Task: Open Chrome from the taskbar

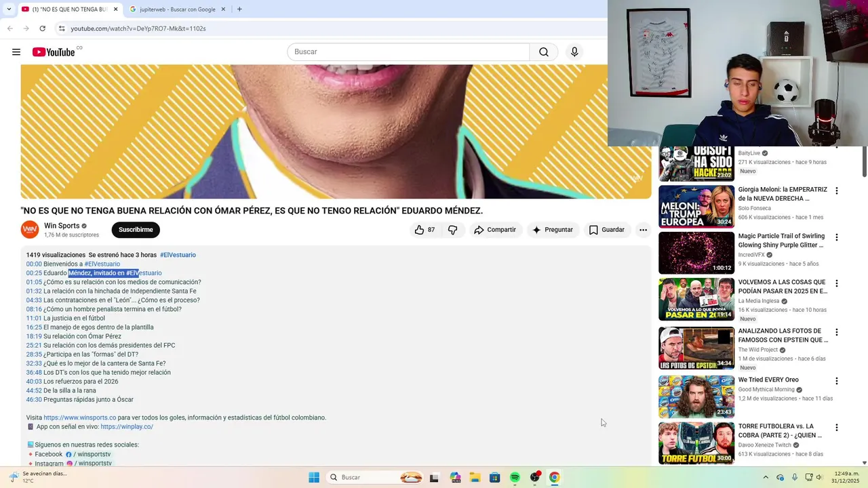Action: pyautogui.click(x=555, y=477)
